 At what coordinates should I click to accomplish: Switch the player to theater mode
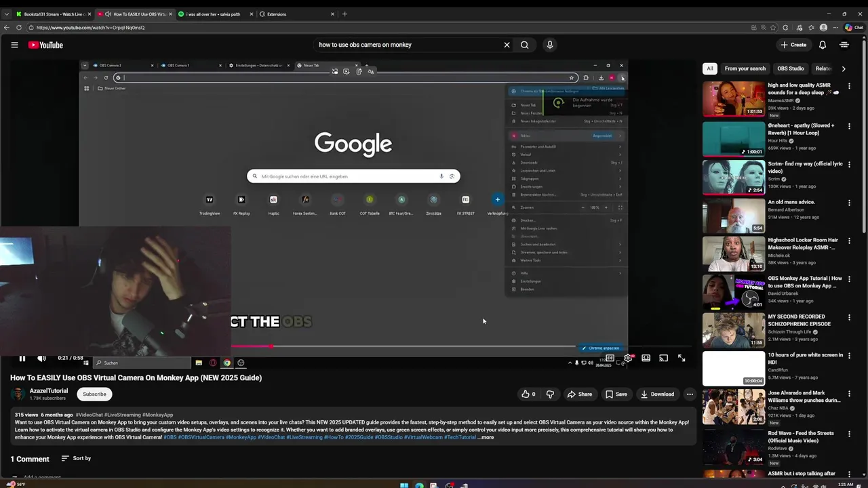coord(646,359)
